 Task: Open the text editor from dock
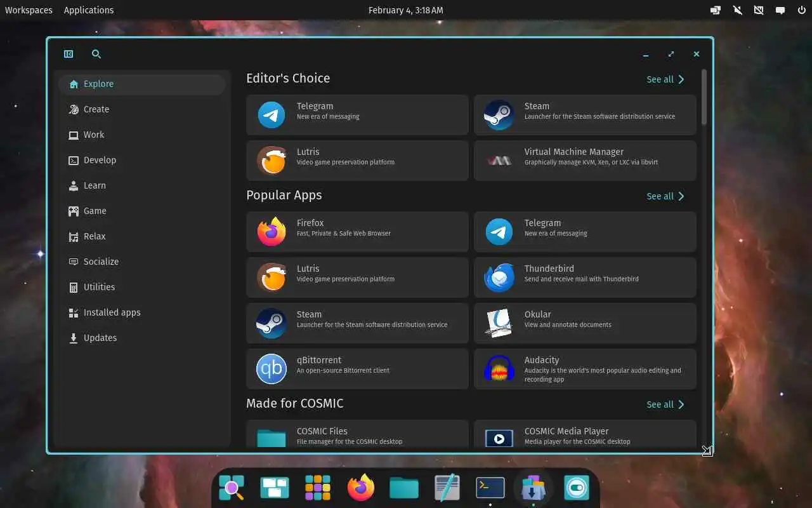tap(447, 488)
